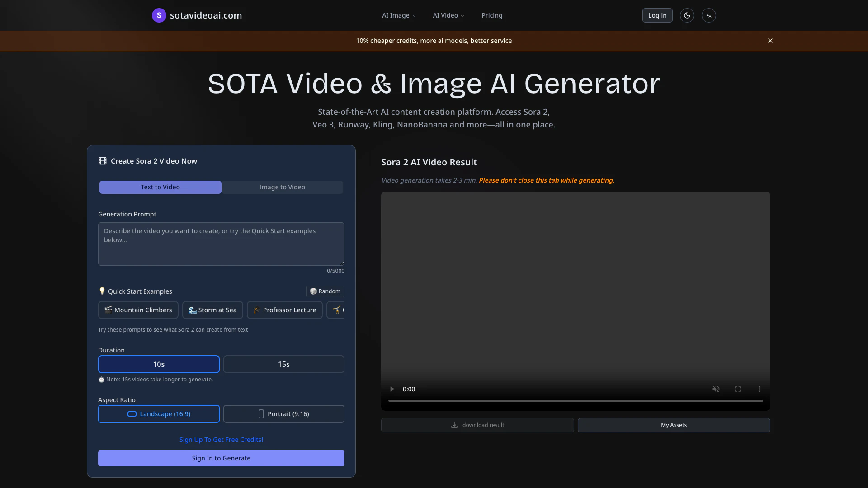
Task: Unmute the video with speaker icon
Action: 716,389
